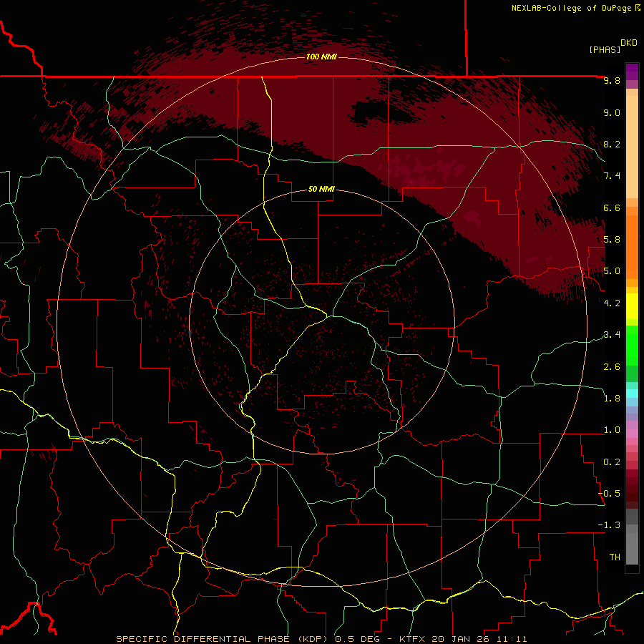The width and height of the screenshot is (644, 644).
Task: Click the 4.2 value on the color scale
Action: pos(612,303)
